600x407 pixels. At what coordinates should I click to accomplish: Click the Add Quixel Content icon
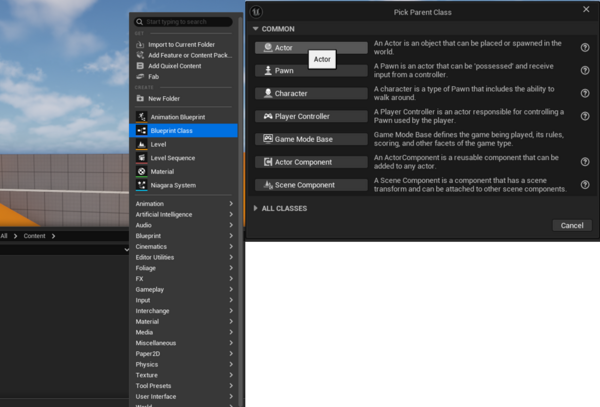[x=140, y=66]
